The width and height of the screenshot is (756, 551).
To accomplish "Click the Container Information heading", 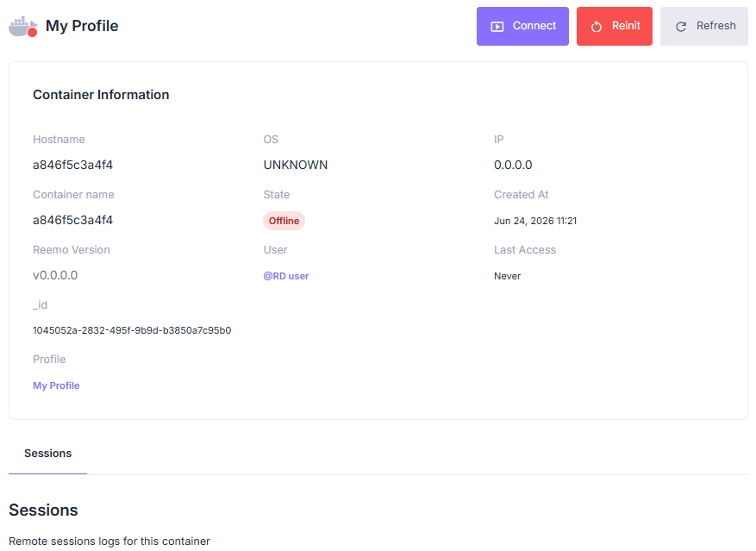I will click(101, 95).
